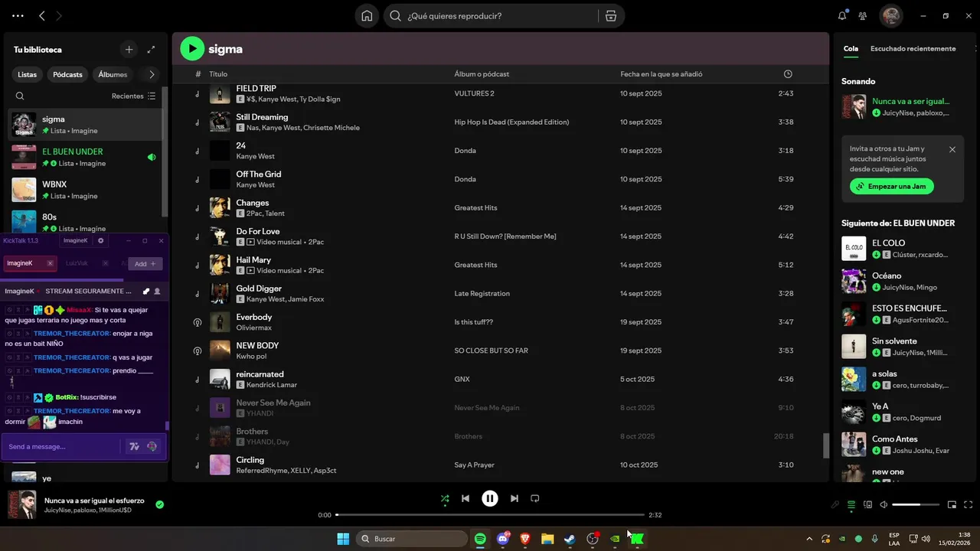Click Add button in KickTalk

[x=145, y=263]
